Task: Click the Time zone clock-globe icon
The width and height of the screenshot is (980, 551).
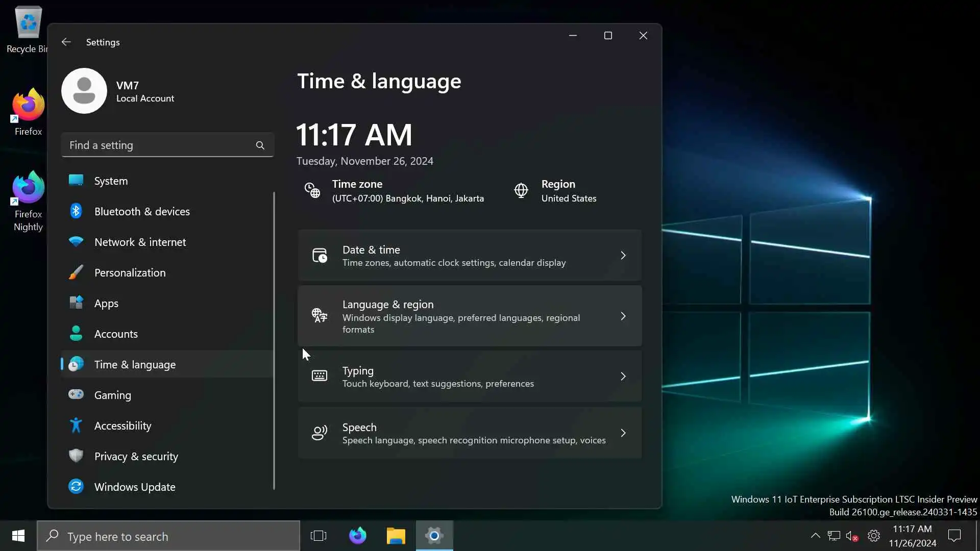Action: pos(312,190)
